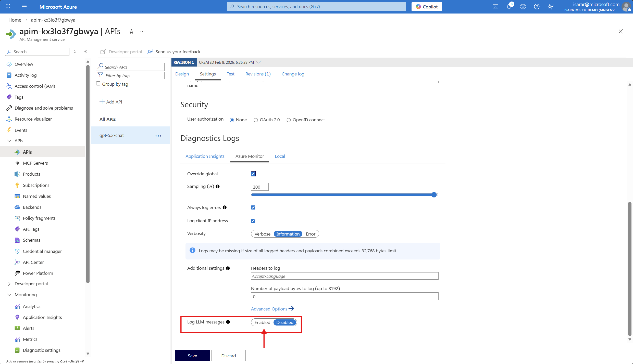
Task: Open Access control (IAM)
Action: (35, 86)
